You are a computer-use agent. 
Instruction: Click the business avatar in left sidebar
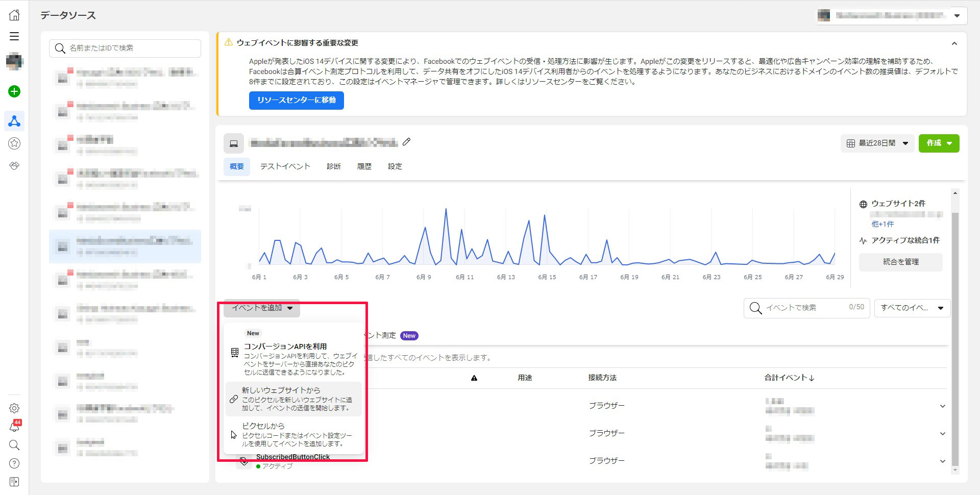point(14,61)
